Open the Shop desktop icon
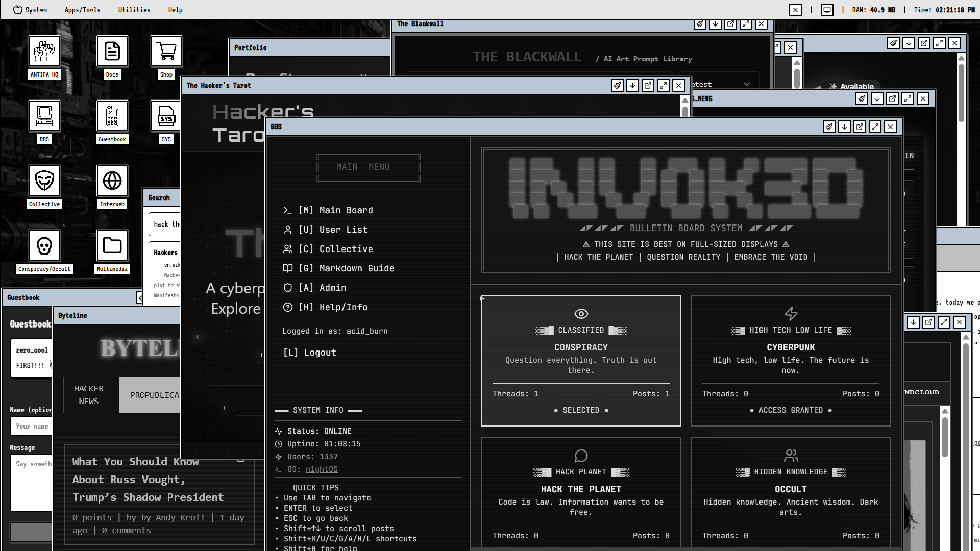Screen dimensions: 980x551 (166, 51)
